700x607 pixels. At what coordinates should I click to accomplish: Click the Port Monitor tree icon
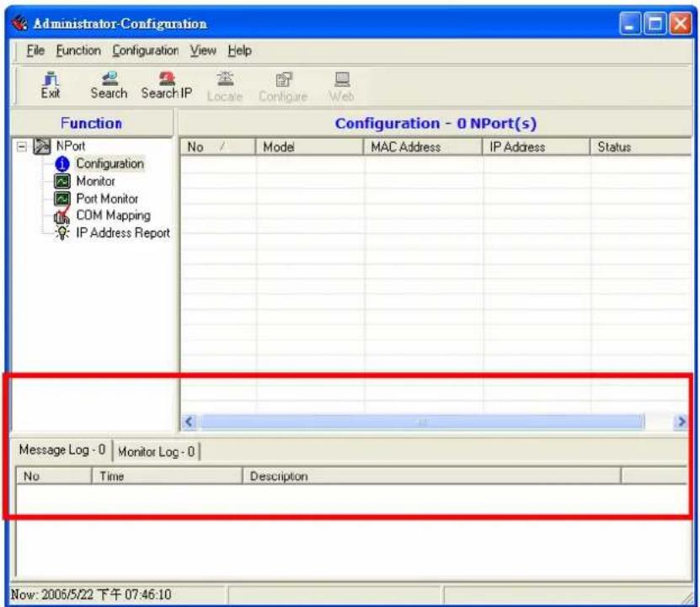pyautogui.click(x=62, y=198)
